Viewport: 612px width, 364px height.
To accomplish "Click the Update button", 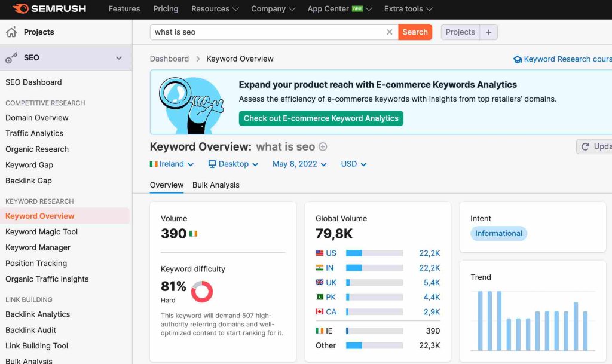I will click(594, 146).
